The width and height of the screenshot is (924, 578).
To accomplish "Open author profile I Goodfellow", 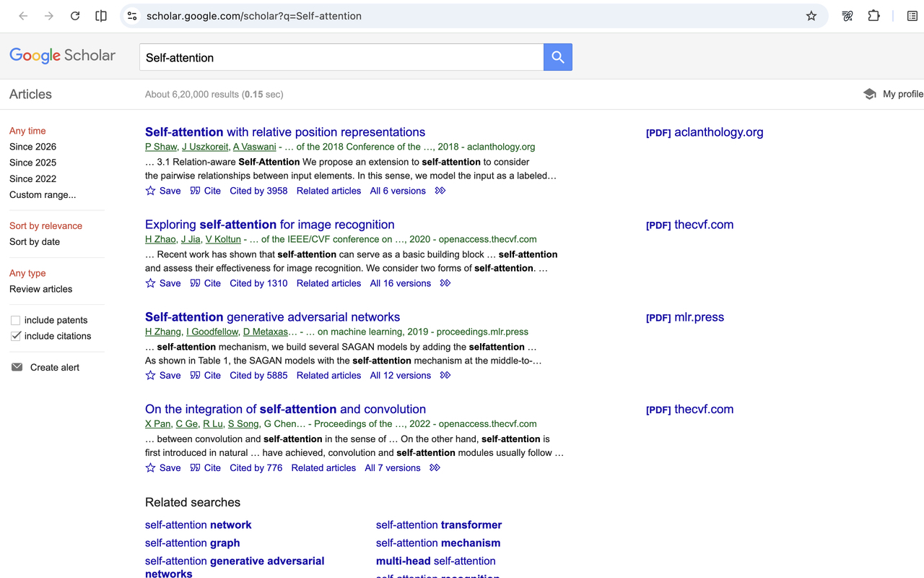I will click(212, 332).
